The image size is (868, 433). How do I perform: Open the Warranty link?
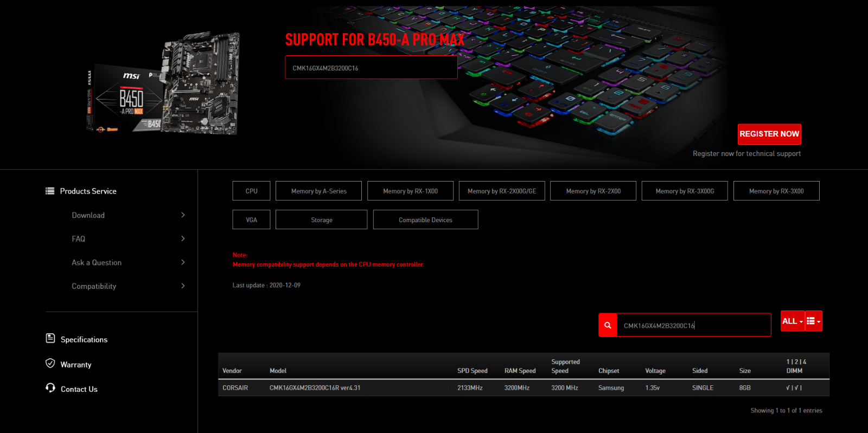point(76,365)
